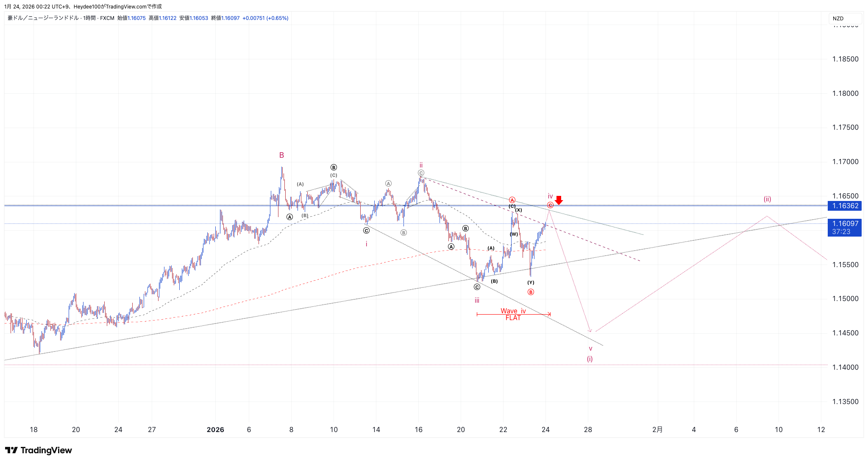Select the large 'B' wave label

[281, 155]
